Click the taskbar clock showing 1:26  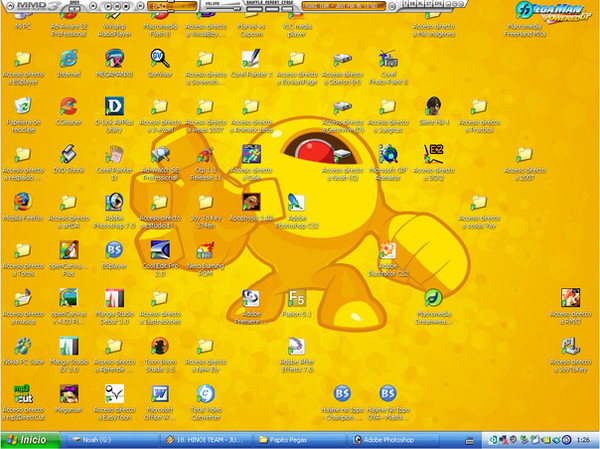click(x=581, y=439)
